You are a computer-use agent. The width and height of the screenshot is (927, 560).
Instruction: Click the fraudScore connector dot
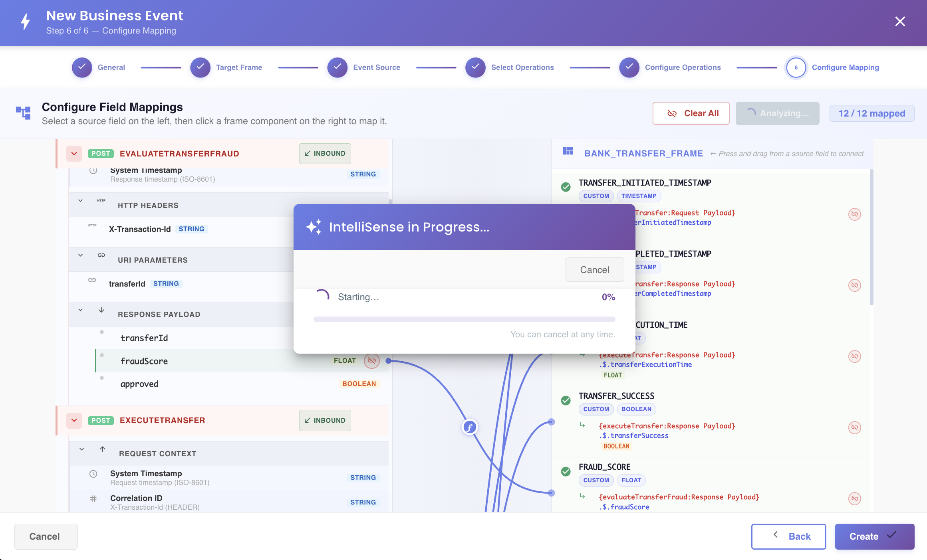pos(388,361)
